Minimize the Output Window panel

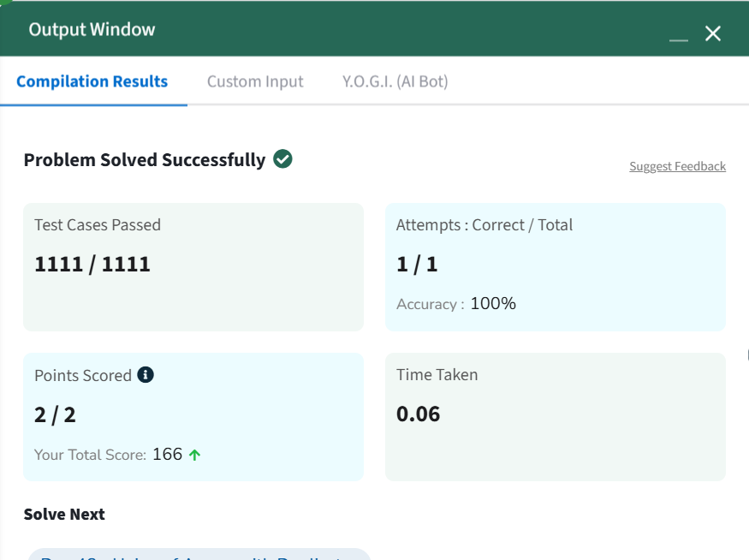point(678,40)
